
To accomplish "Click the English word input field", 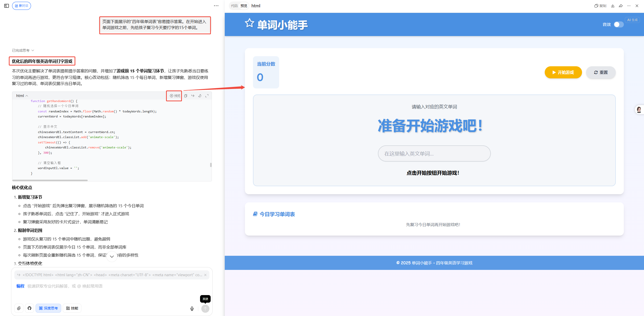I will coord(434,153).
